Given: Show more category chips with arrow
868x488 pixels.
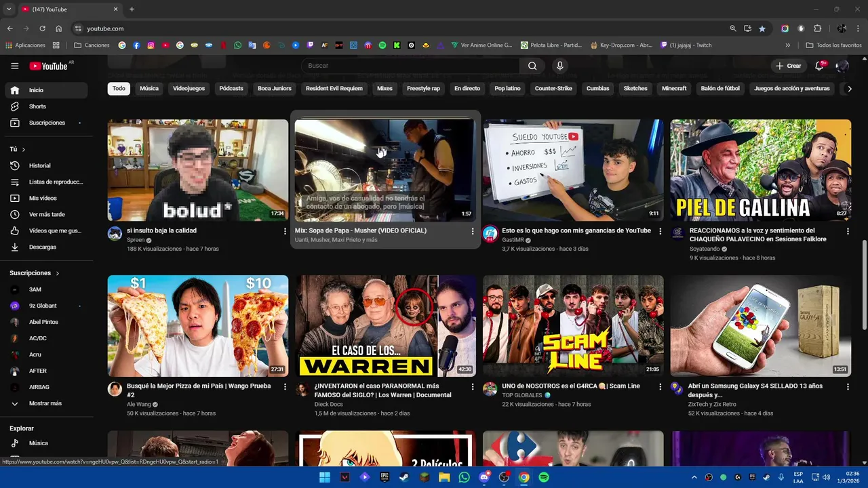Looking at the screenshot, I should click(x=848, y=89).
